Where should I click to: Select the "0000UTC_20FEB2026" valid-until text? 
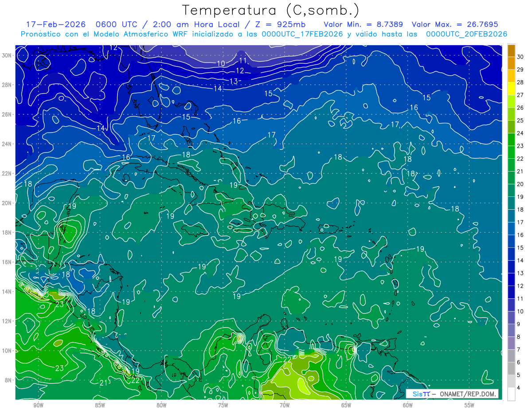(466, 34)
